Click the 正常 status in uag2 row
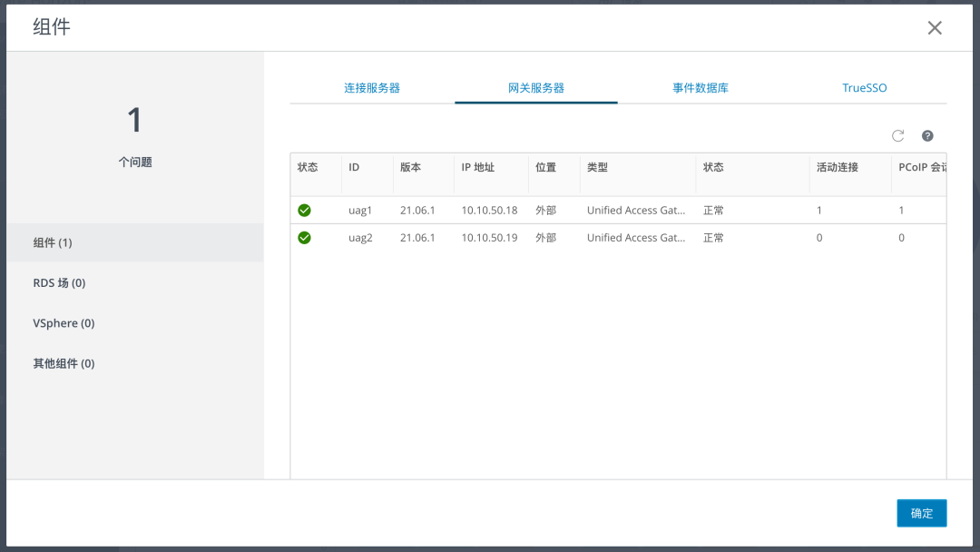Viewport: 980px width, 552px height. (x=713, y=238)
